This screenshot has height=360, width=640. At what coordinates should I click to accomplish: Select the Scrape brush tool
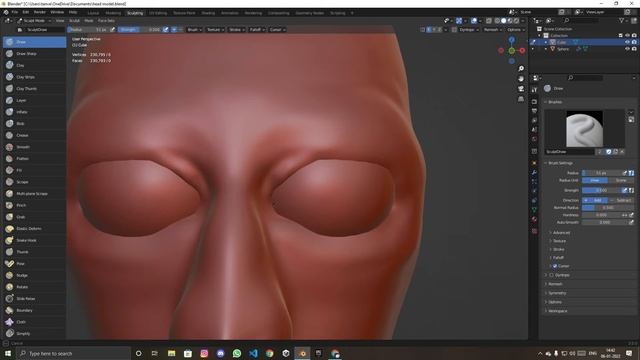click(x=34, y=182)
